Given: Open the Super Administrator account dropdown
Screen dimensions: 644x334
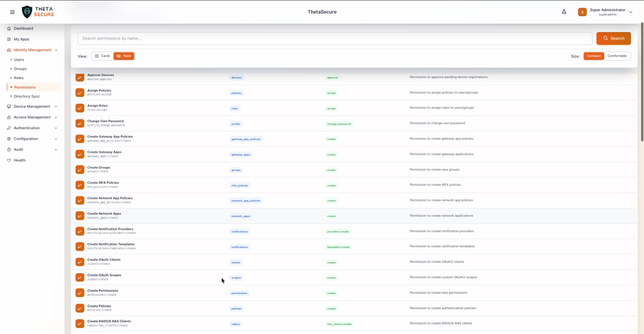Looking at the screenshot, I should coord(609,12).
